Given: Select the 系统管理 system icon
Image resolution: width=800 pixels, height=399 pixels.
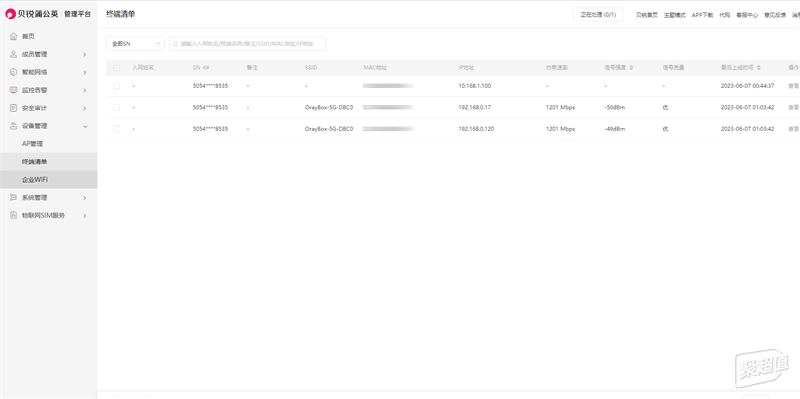Looking at the screenshot, I should pyautogui.click(x=13, y=197).
